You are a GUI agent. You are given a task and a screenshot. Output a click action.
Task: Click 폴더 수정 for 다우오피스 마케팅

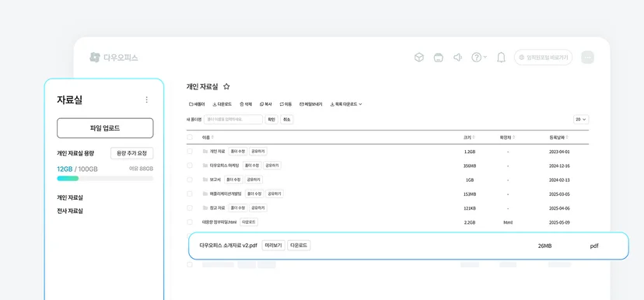pos(251,166)
